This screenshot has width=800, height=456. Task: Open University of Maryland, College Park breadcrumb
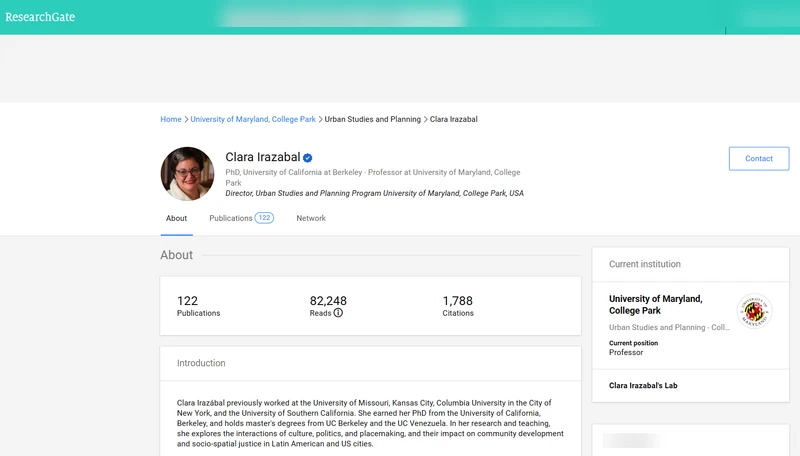tap(253, 119)
